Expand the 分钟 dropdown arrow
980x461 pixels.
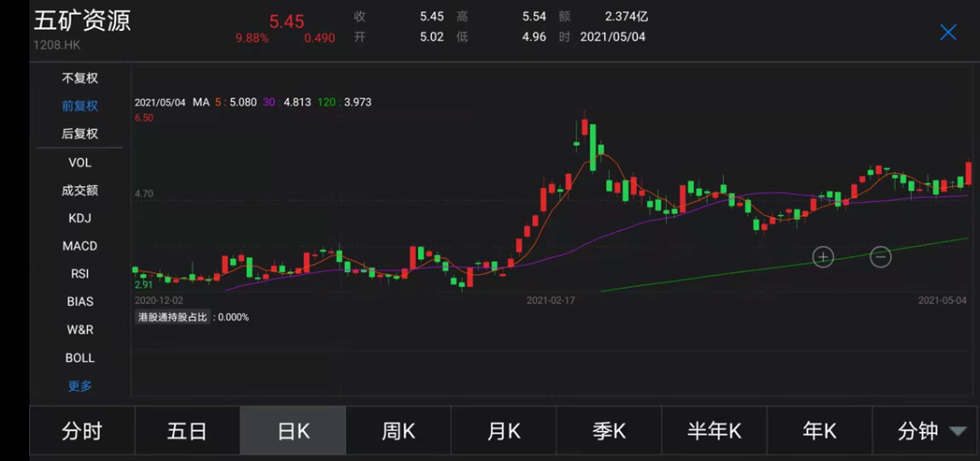click(x=957, y=431)
